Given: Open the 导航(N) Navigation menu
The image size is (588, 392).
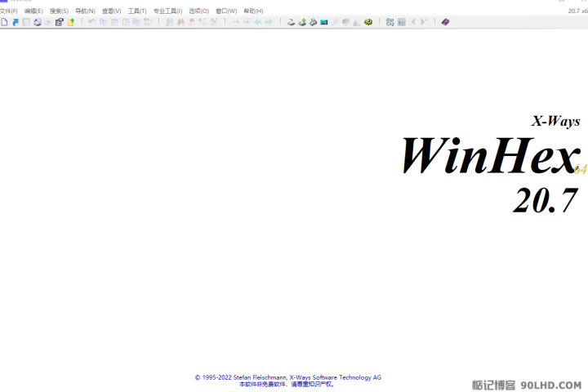Looking at the screenshot, I should (x=85, y=11).
